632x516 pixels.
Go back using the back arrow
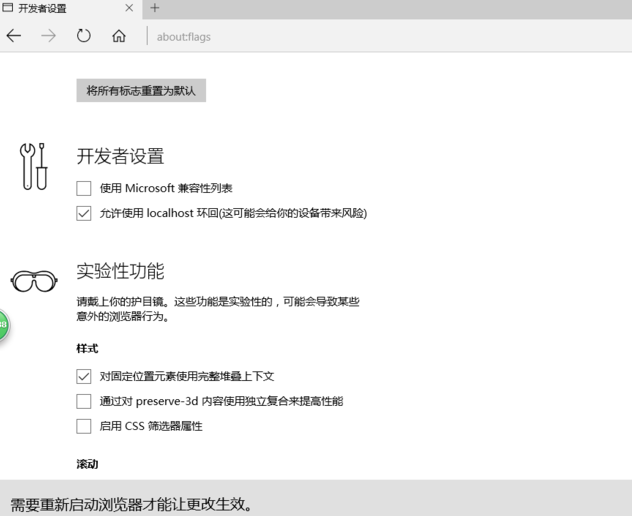pos(14,36)
